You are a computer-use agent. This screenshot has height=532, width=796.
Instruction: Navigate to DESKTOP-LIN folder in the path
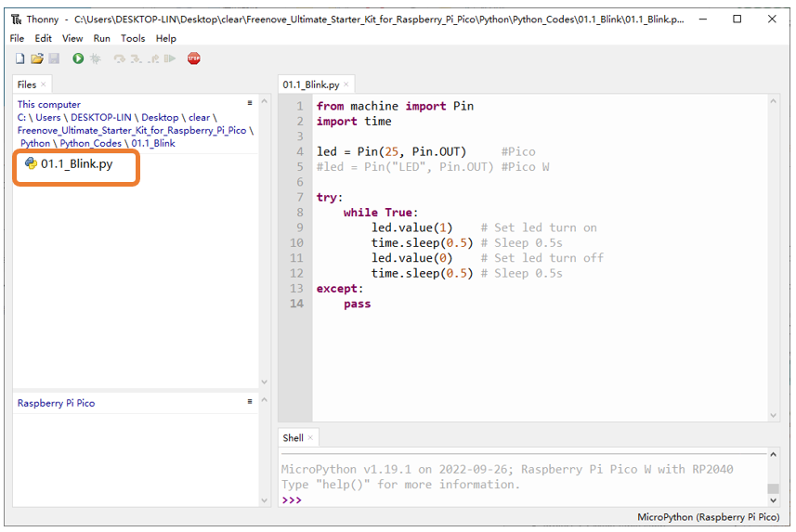coord(101,118)
